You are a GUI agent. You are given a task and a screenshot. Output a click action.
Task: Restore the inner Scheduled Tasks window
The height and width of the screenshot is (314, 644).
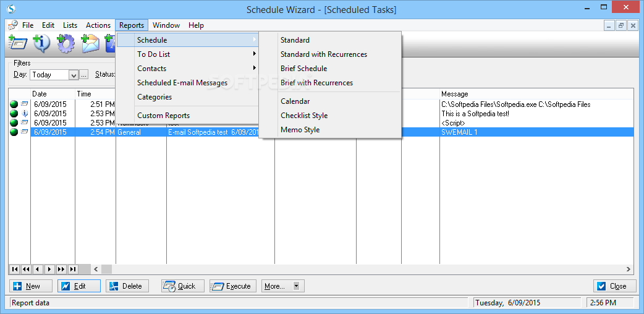click(621, 25)
